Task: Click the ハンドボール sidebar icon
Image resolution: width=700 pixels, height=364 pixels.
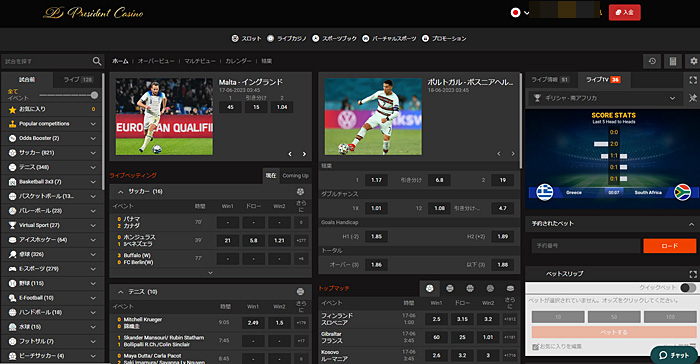Action: coord(12,312)
